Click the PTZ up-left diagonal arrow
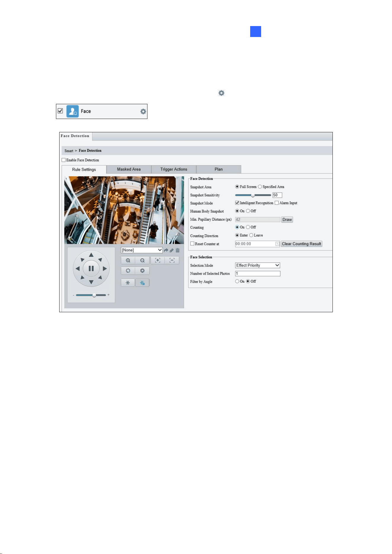392x554 pixels. pos(82,260)
